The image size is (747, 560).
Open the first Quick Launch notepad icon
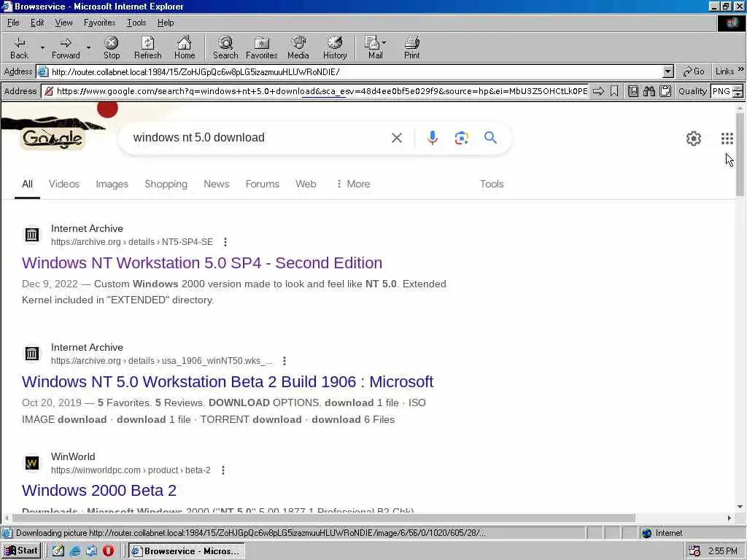pos(58,551)
